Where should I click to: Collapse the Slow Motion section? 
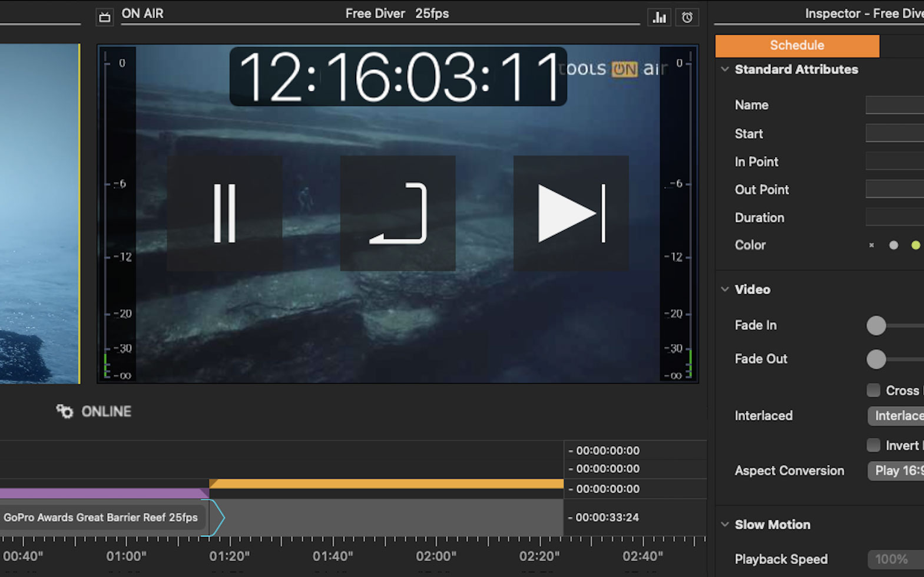725,525
